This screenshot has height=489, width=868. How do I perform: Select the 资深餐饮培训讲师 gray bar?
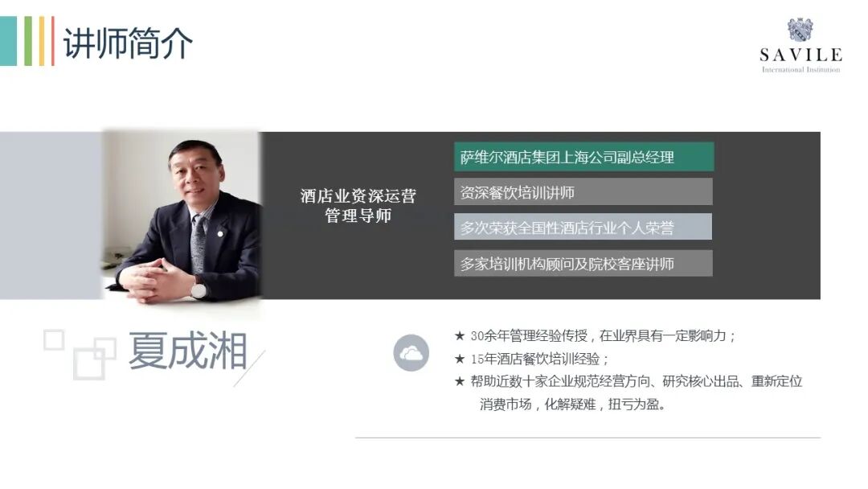(583, 192)
